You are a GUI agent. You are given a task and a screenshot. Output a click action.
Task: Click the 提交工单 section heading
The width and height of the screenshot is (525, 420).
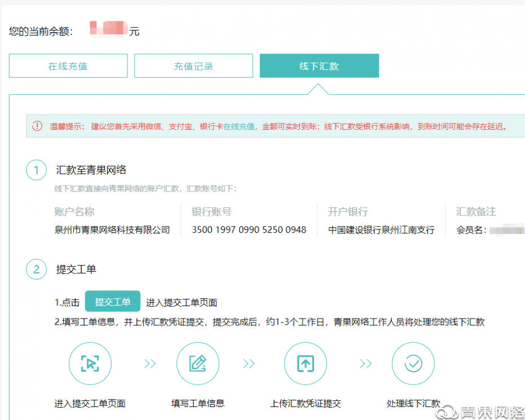[76, 269]
